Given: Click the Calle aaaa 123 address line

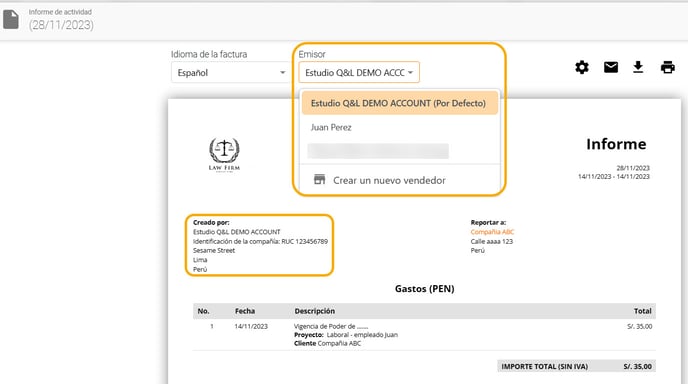Looking at the screenshot, I should 491,241.
